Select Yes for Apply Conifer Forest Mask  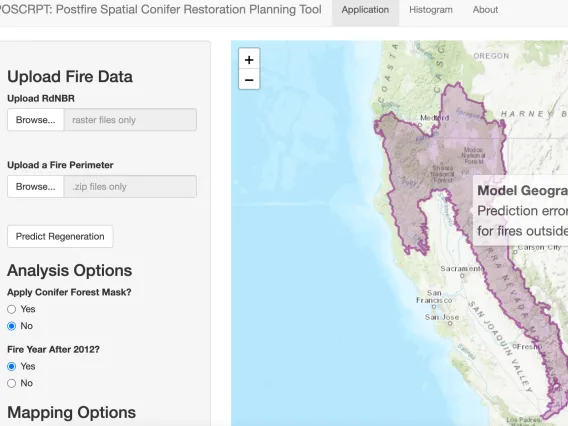[x=12, y=309]
